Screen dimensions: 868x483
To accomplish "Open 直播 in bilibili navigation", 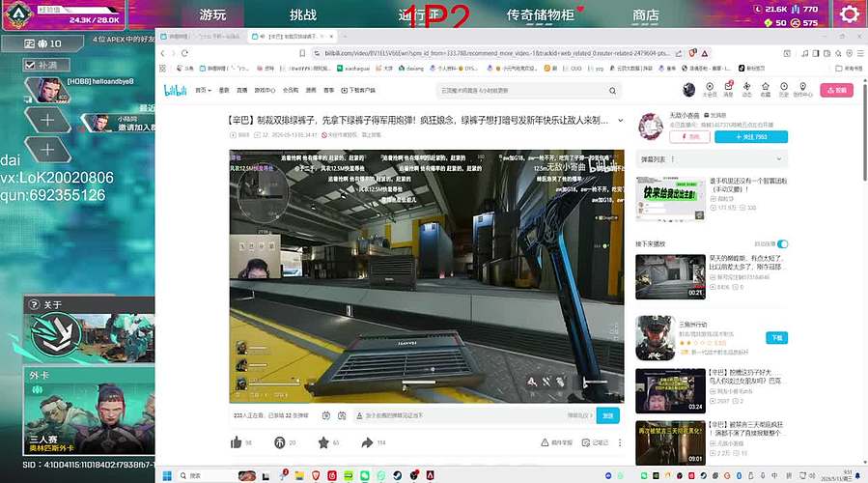I will click(x=242, y=90).
